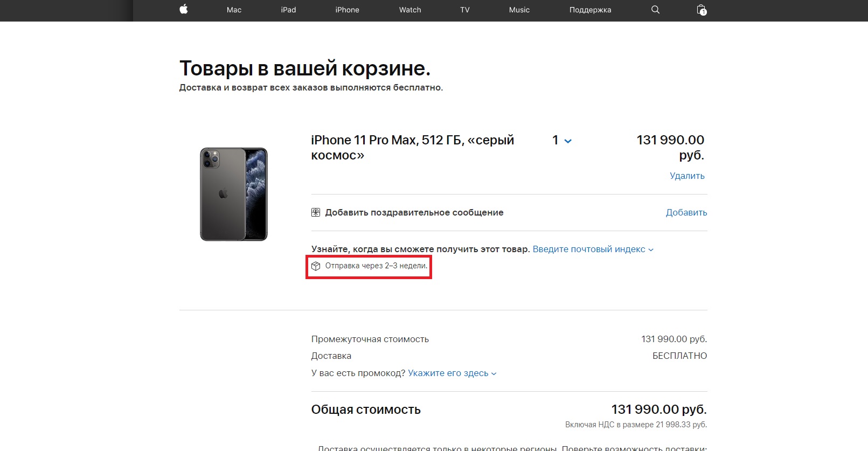Click the Доставка label in summary

point(331,356)
